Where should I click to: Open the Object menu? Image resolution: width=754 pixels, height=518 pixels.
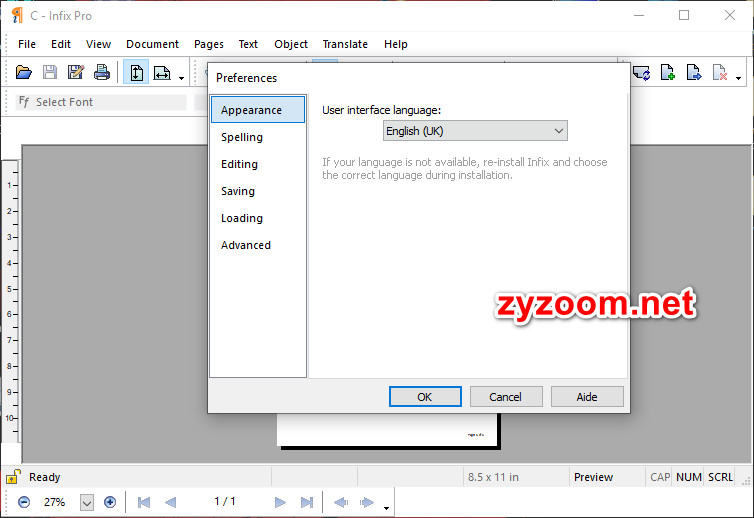[291, 44]
